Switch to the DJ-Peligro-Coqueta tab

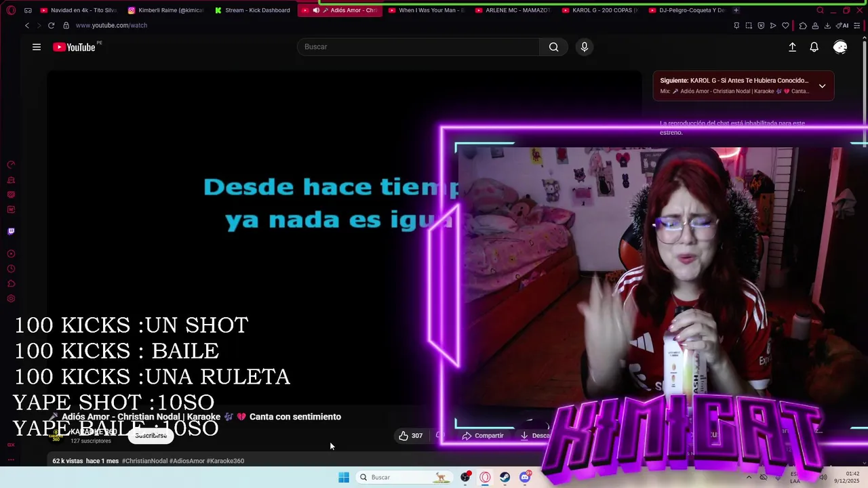click(687, 10)
